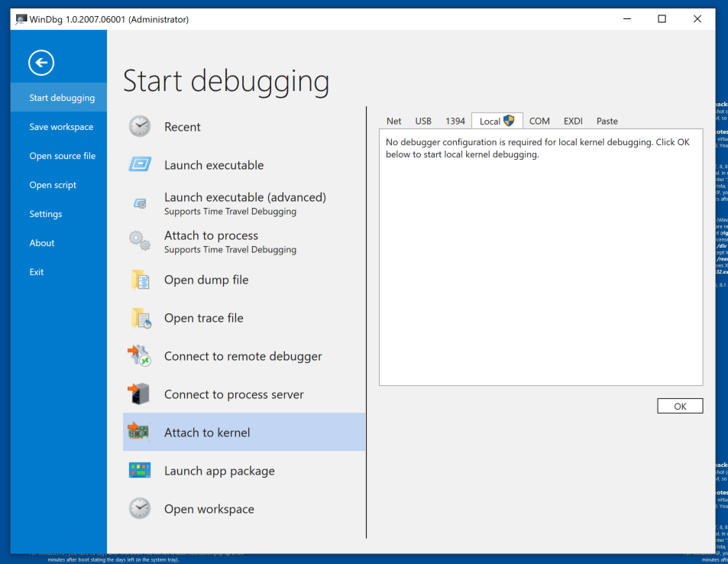Viewport: 728px width, 564px height.
Task: Click the Attach to kernel circuit board icon
Action: coord(138,432)
